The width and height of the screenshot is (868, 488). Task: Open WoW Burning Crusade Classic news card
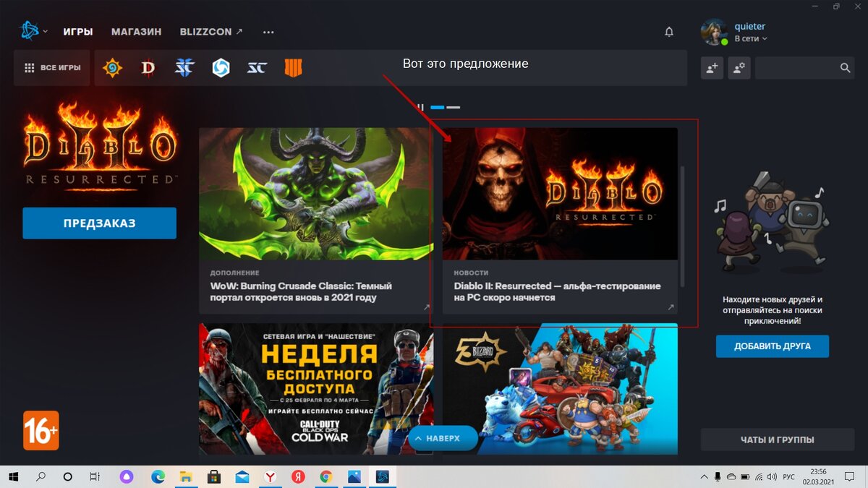[316, 221]
